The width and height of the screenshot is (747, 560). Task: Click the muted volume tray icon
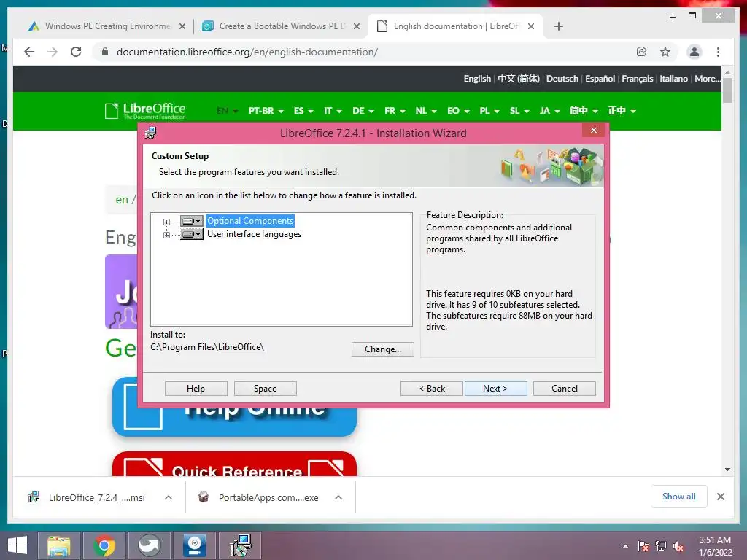[x=678, y=546]
